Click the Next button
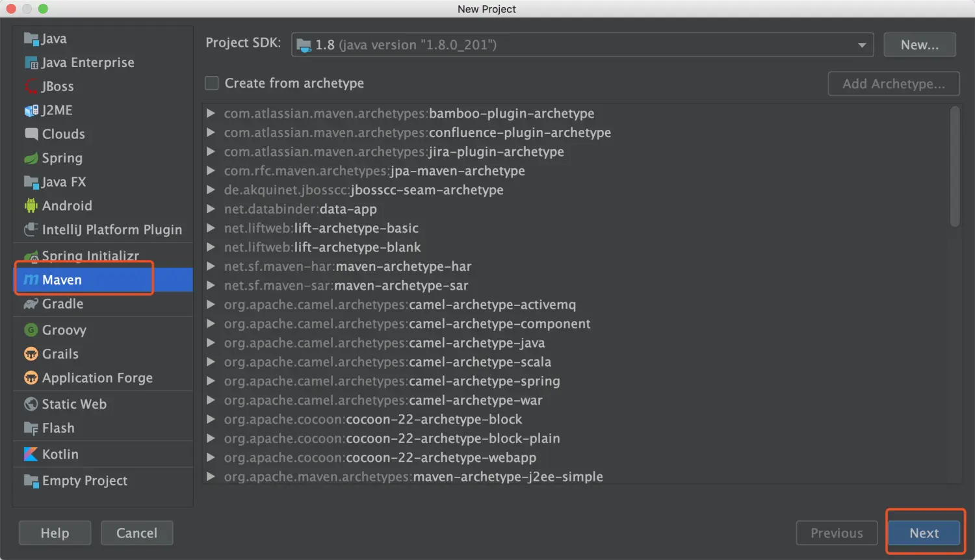This screenshot has height=560, width=975. 924,533
